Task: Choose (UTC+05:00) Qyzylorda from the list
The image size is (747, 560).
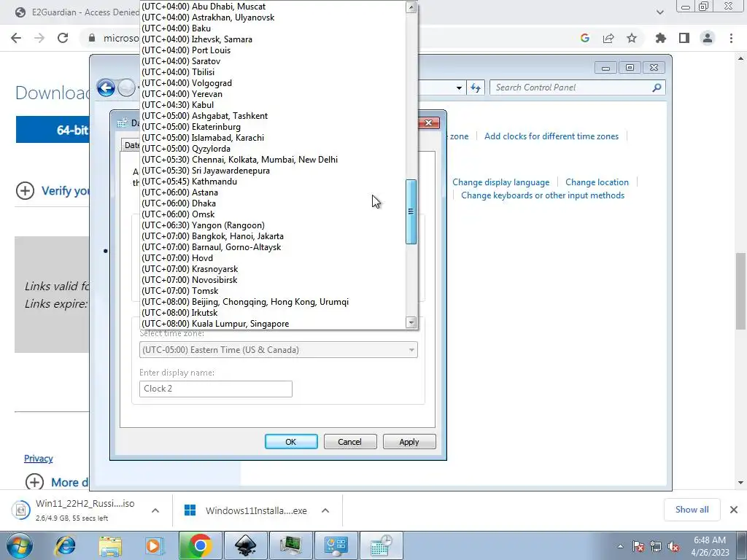Action: tap(273, 149)
